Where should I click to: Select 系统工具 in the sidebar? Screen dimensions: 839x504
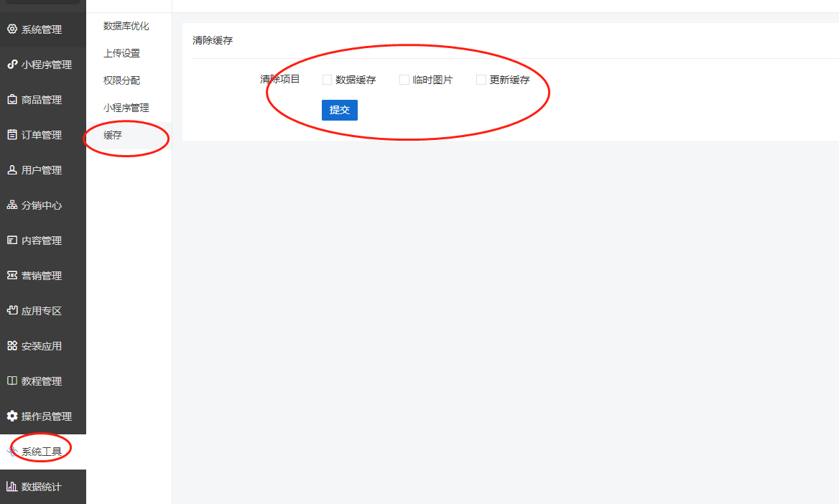point(43,452)
